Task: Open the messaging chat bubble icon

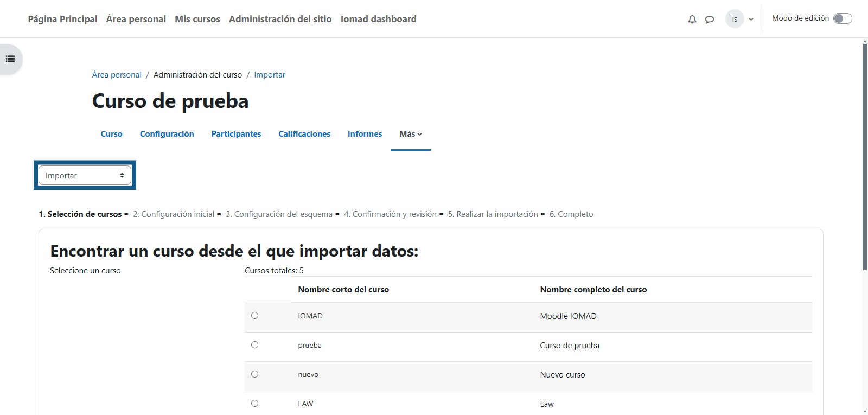Action: pos(709,19)
